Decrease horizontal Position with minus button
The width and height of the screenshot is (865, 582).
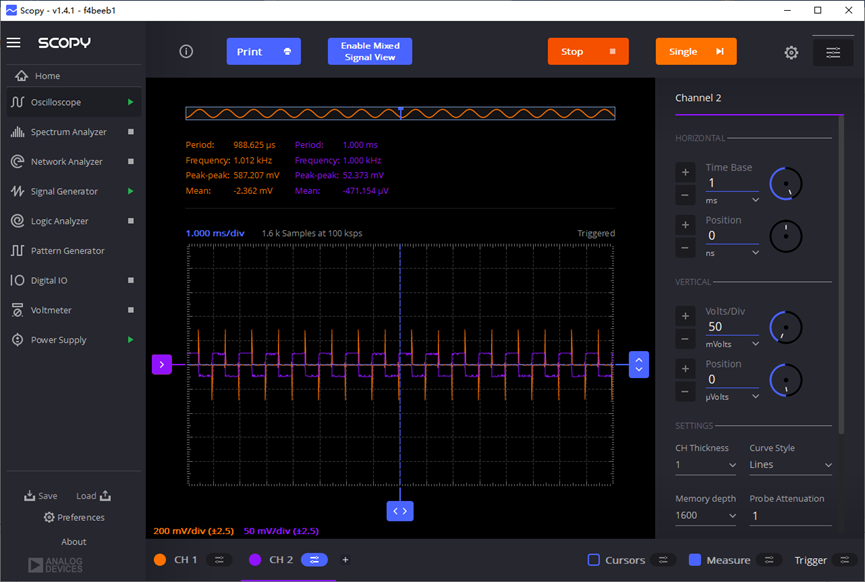click(685, 248)
